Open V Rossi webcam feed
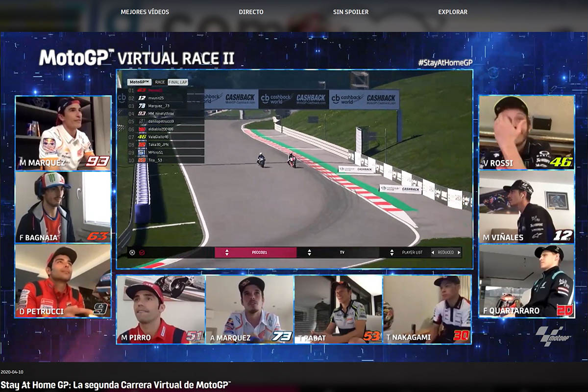 [527, 132]
